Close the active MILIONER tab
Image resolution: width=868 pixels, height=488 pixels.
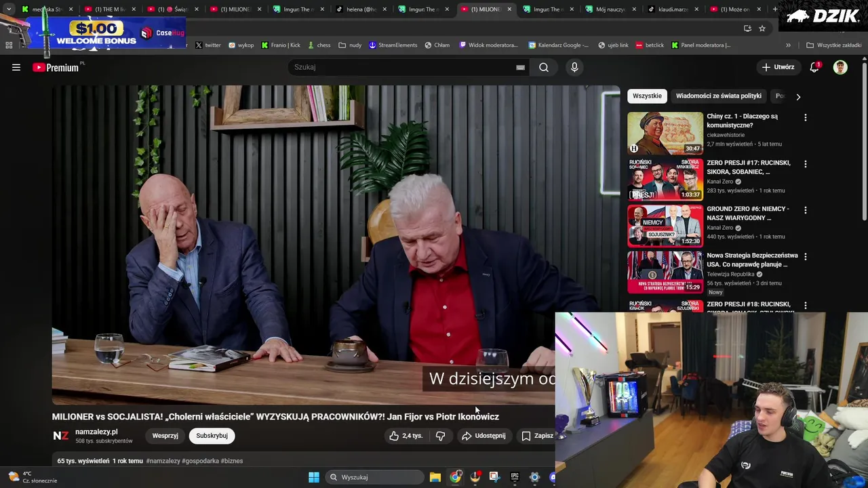(509, 9)
